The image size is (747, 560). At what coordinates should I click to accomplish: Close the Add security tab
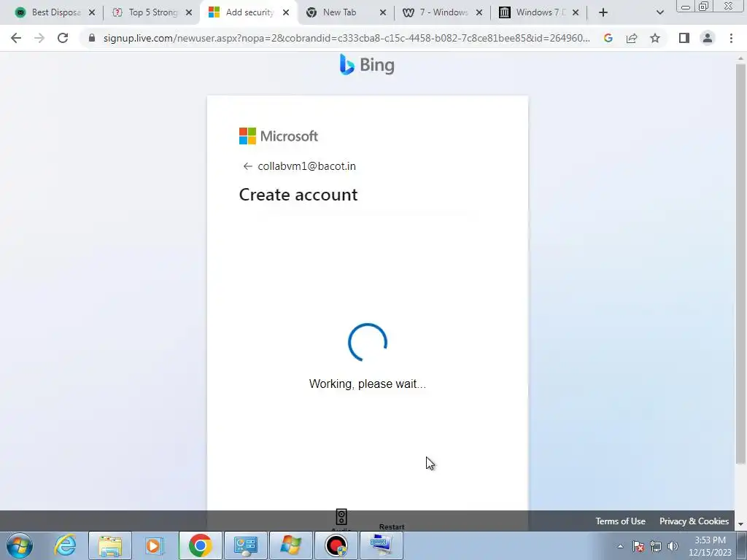click(x=286, y=12)
